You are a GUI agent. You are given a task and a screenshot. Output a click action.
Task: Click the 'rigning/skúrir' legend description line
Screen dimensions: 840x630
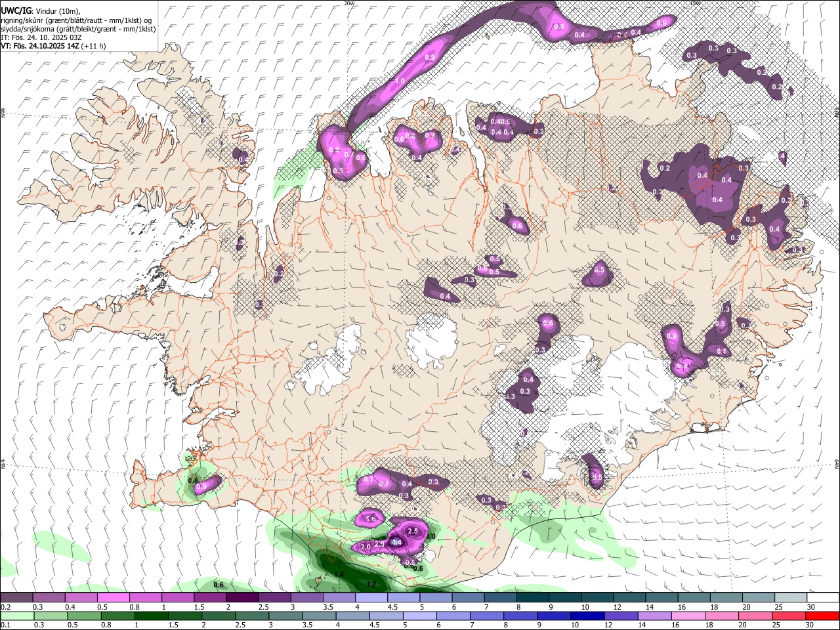point(76,20)
